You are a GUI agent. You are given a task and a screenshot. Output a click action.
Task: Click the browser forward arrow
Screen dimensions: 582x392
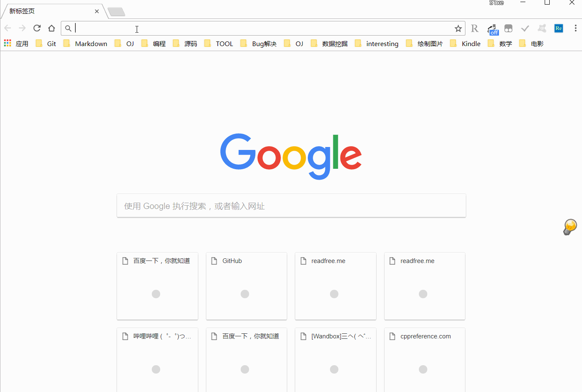(x=22, y=28)
